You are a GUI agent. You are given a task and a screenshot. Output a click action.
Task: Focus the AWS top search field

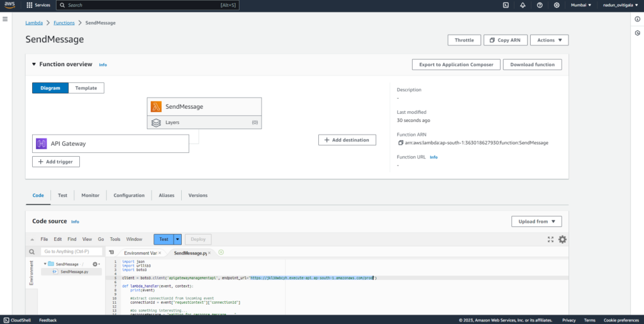click(147, 5)
